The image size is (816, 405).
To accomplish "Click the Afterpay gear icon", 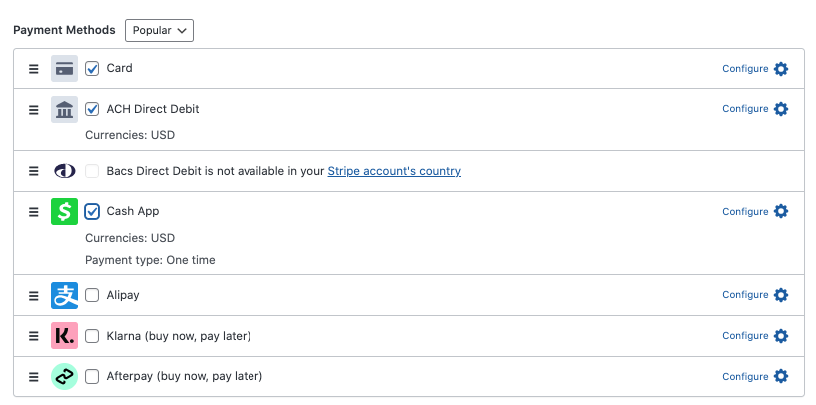I will coord(781,377).
